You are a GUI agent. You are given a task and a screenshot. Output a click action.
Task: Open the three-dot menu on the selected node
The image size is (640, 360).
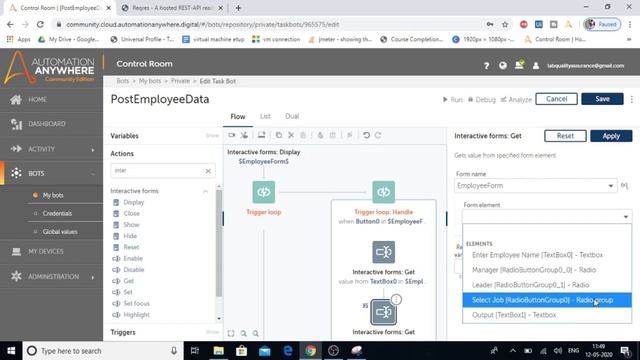(396, 300)
